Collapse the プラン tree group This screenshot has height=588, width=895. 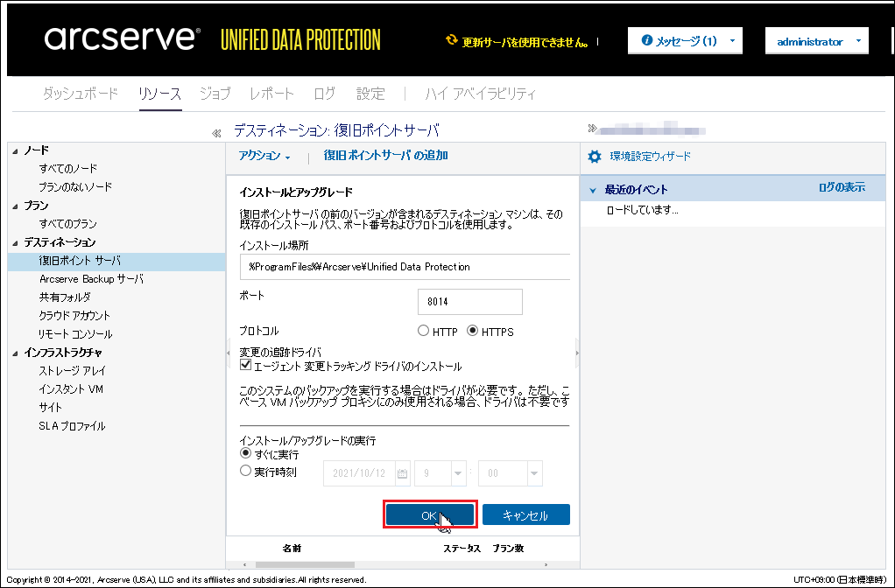(16, 206)
